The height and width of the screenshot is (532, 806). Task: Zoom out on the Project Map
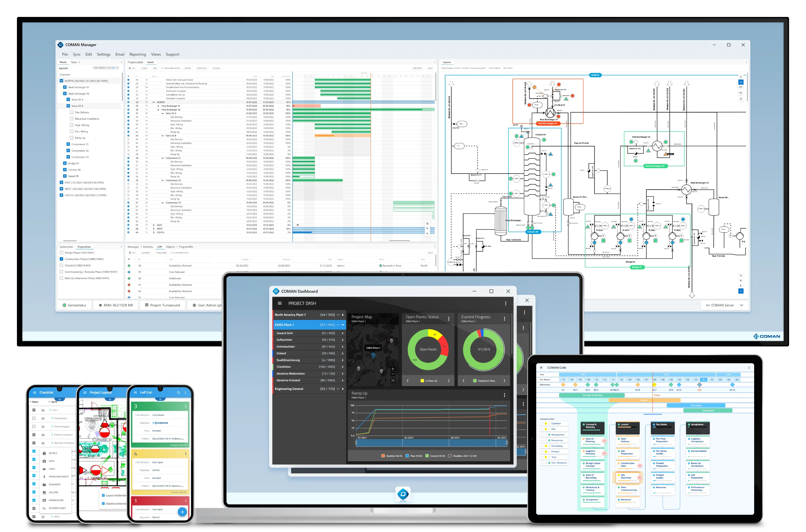(x=393, y=374)
